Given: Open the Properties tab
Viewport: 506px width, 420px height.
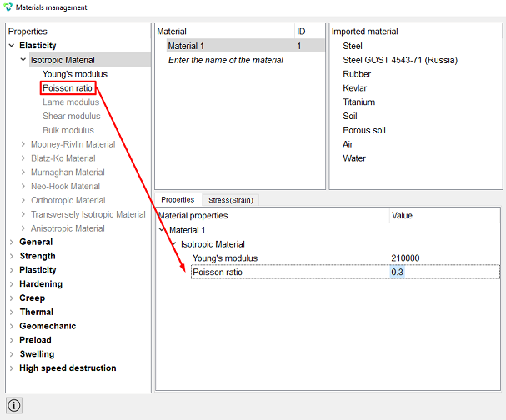Looking at the screenshot, I should (178, 200).
